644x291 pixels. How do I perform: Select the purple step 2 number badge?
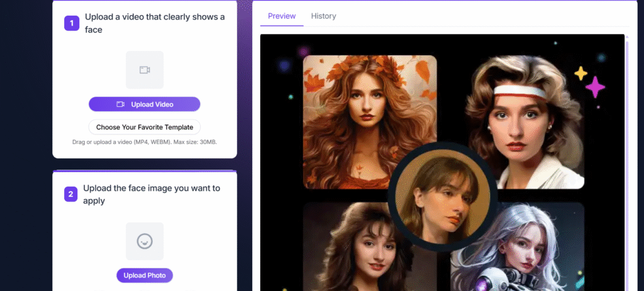point(72,194)
